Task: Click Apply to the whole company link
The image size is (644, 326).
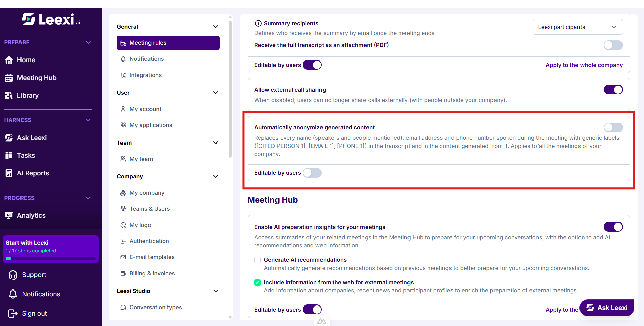Action: pyautogui.click(x=584, y=65)
